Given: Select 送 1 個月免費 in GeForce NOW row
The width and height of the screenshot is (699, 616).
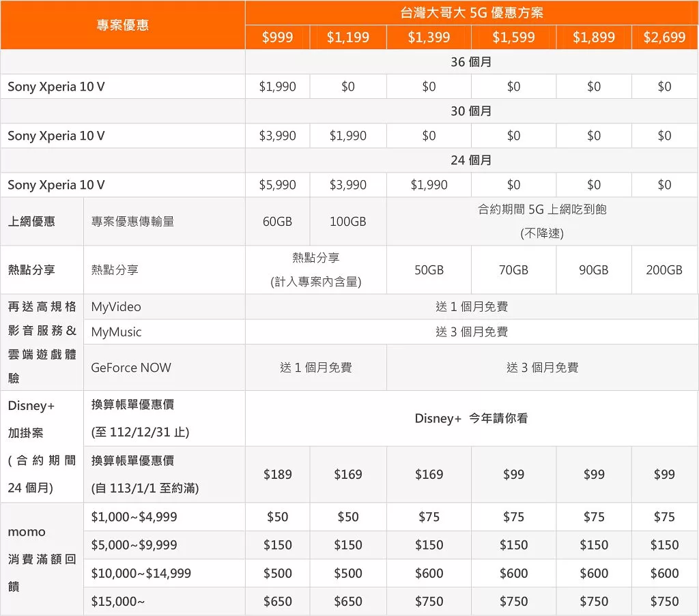Looking at the screenshot, I should click(x=315, y=368).
